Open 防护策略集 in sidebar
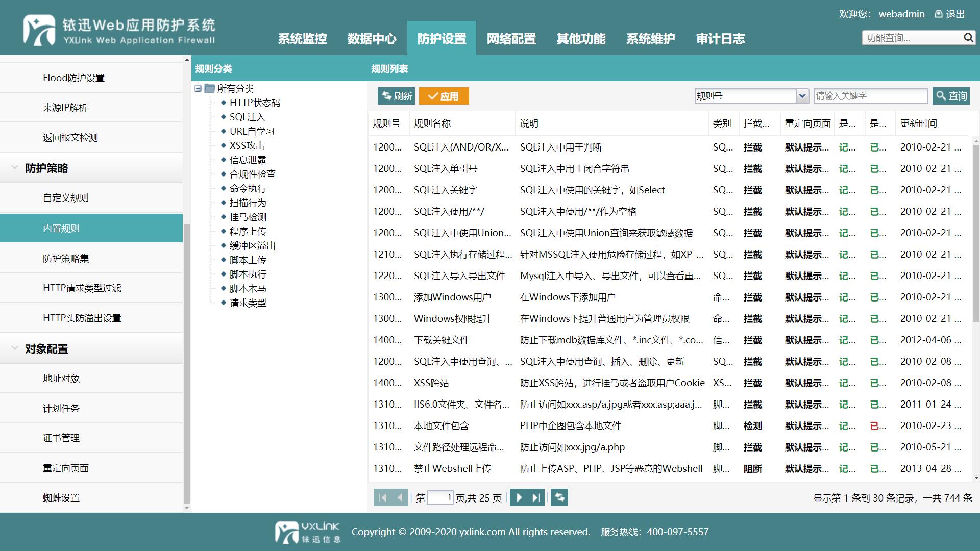 [91, 258]
